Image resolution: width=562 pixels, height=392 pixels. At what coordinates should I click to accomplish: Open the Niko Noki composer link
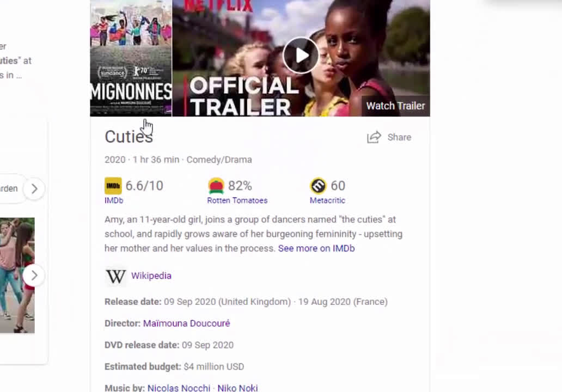point(237,388)
